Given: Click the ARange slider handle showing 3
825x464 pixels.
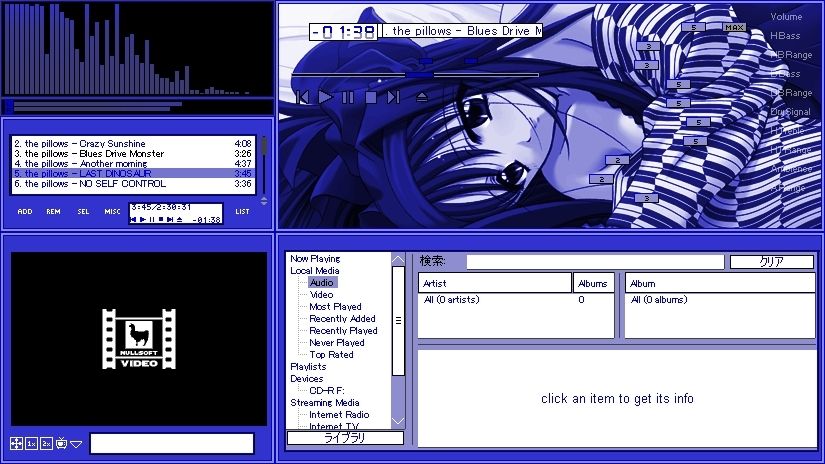Looking at the screenshot, I should coord(647,198).
